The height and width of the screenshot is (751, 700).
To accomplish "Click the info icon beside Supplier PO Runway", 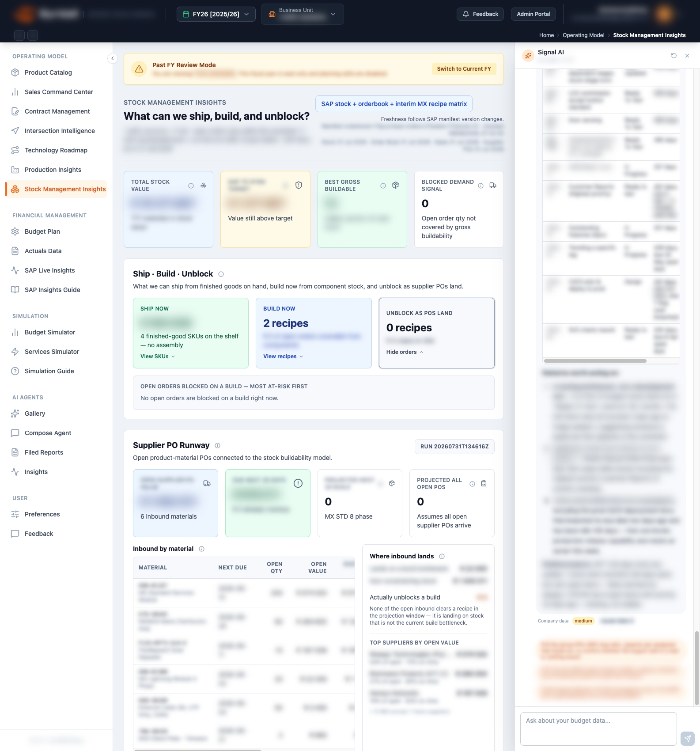I will [x=218, y=446].
